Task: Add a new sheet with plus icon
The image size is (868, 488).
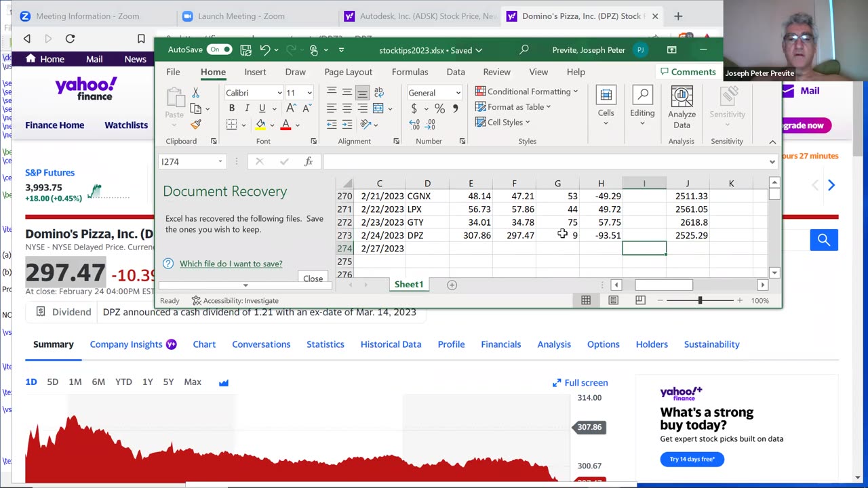Action: (x=452, y=285)
